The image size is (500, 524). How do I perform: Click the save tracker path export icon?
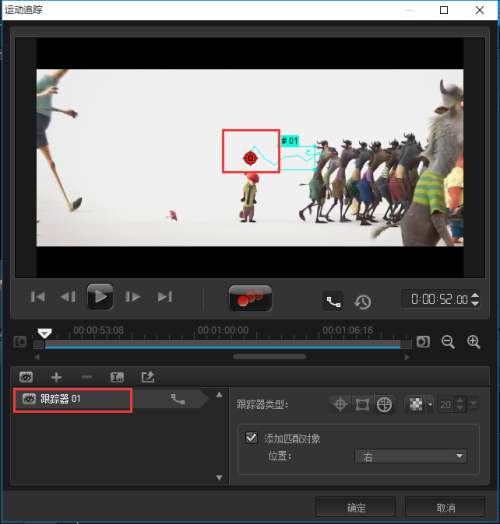(x=148, y=377)
